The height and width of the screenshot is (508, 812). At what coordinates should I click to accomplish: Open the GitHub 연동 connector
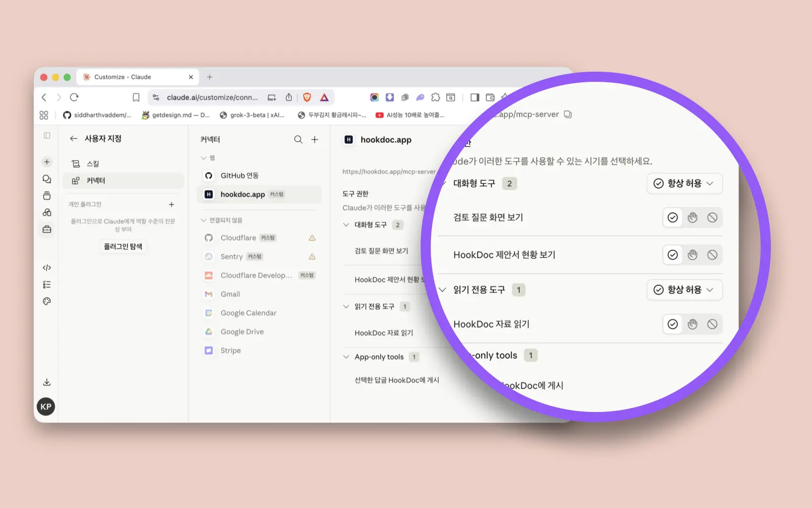tap(259, 175)
